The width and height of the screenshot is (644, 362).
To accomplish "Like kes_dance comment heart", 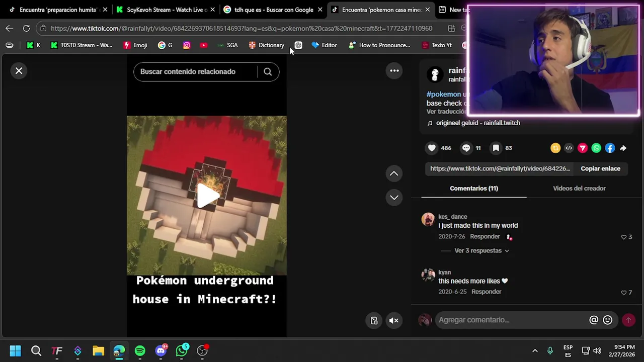I will 623,237.
